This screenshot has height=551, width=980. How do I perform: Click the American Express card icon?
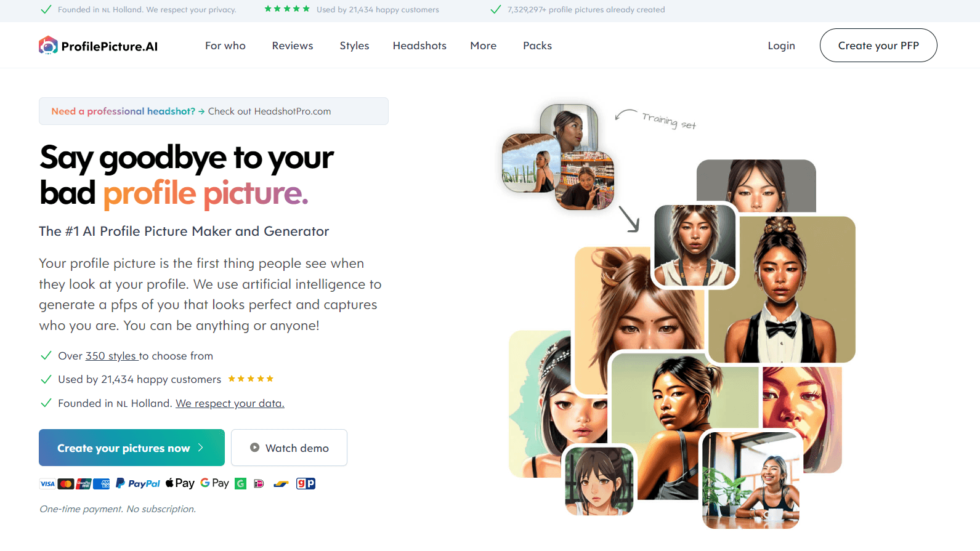pyautogui.click(x=102, y=484)
